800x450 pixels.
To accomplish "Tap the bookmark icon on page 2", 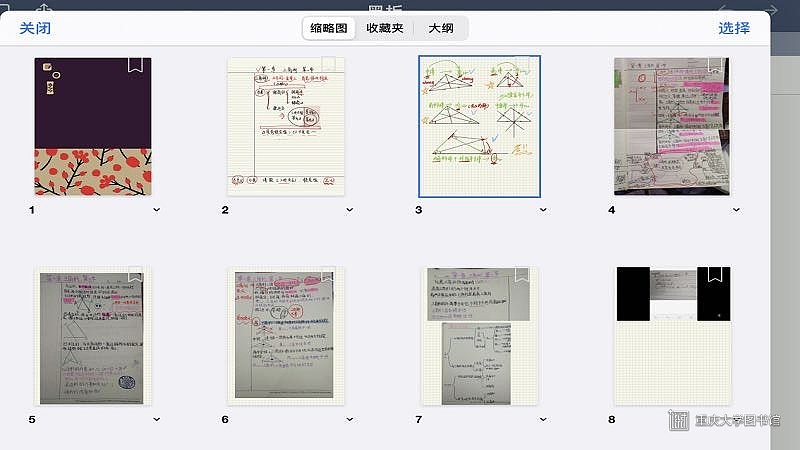I will tap(327, 66).
